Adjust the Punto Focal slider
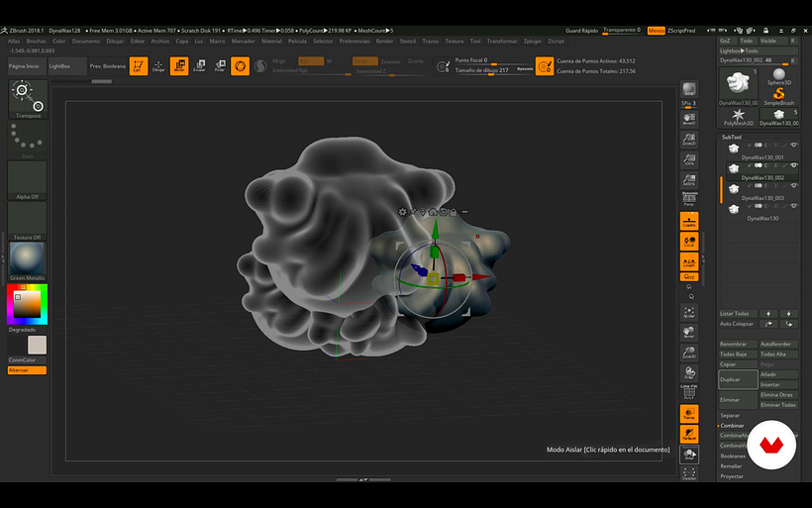 [493, 60]
